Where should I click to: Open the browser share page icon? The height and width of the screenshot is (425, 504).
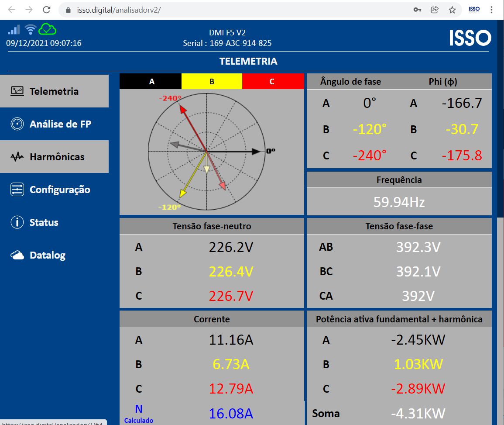click(435, 10)
